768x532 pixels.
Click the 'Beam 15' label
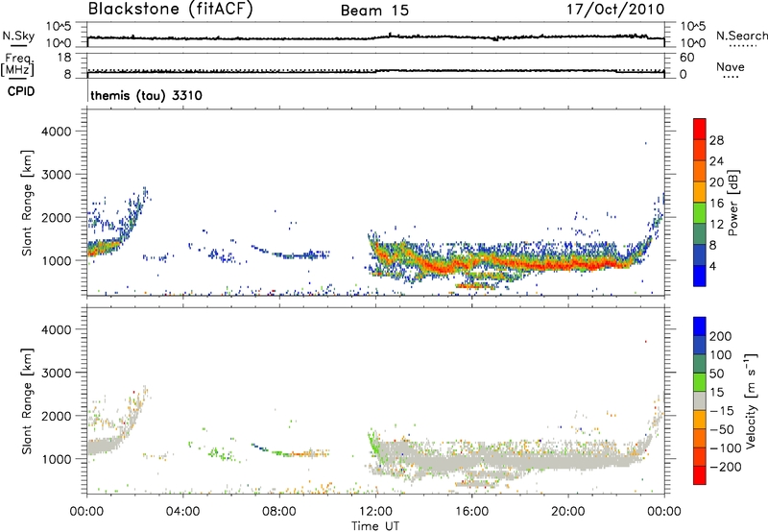pyautogui.click(x=374, y=11)
